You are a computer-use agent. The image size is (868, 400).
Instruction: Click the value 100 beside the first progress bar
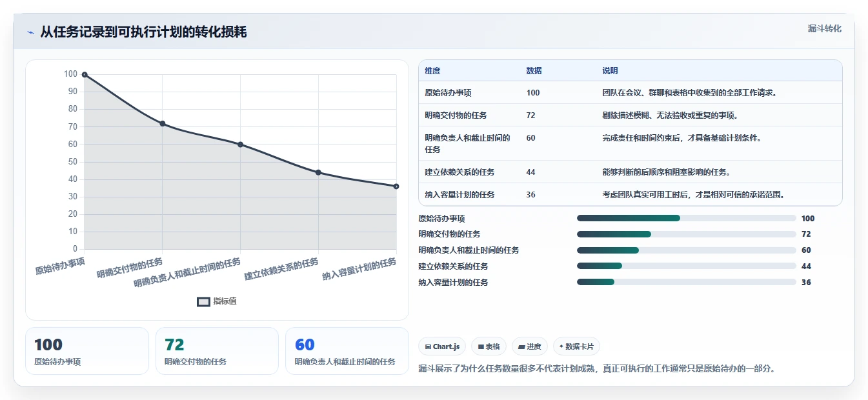808,218
